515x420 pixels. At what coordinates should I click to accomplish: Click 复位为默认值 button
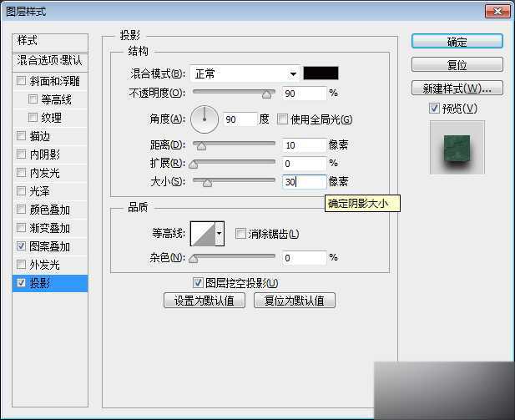click(x=295, y=301)
